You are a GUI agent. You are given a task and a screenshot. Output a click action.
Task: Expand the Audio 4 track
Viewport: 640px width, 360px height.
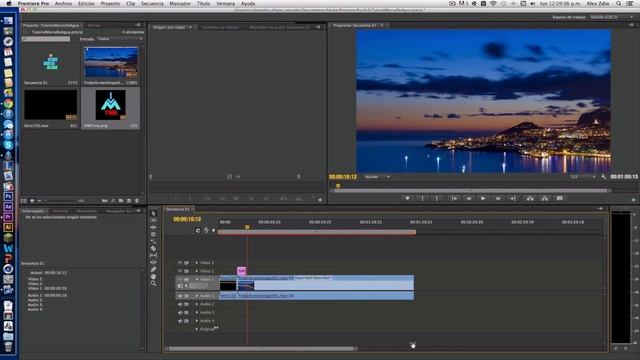point(197,321)
